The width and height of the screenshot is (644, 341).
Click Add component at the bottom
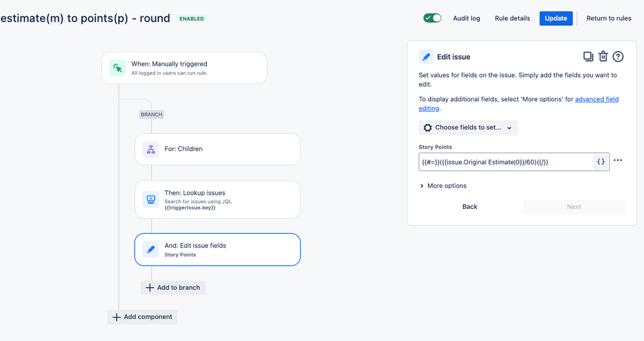142,317
